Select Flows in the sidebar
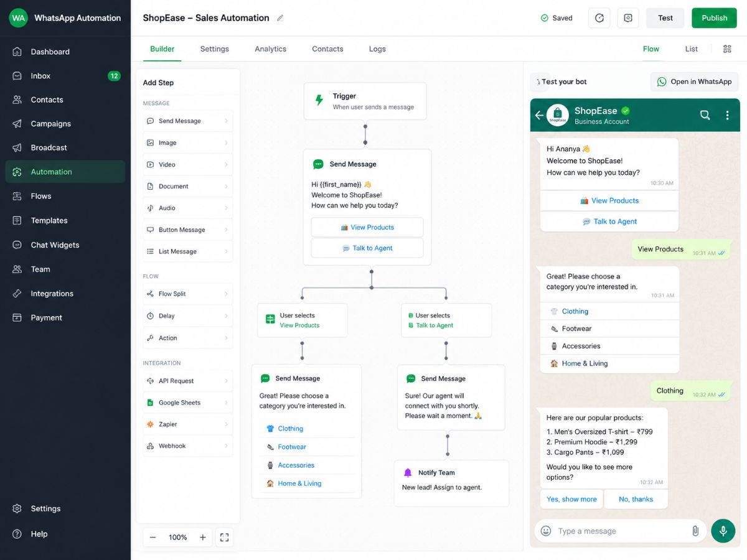 click(65, 196)
